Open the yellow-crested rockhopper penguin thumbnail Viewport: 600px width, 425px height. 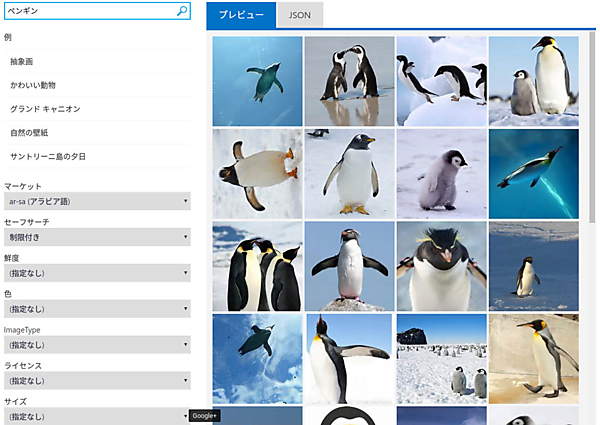click(441, 265)
